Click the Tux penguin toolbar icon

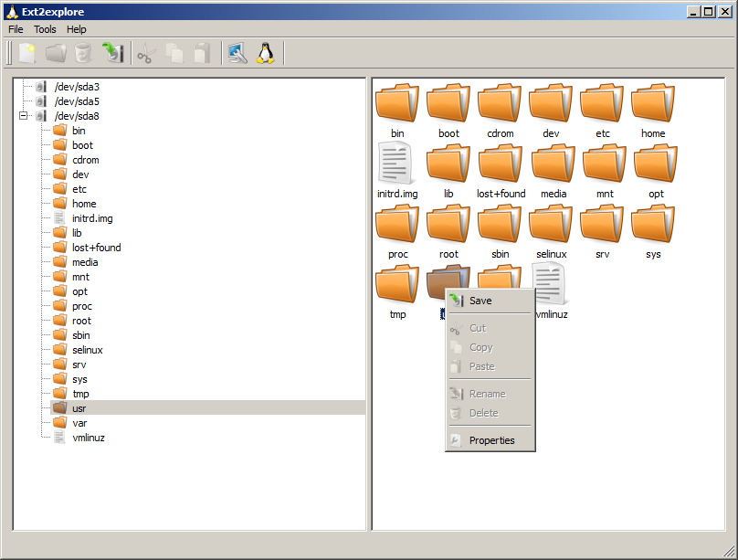point(266,53)
